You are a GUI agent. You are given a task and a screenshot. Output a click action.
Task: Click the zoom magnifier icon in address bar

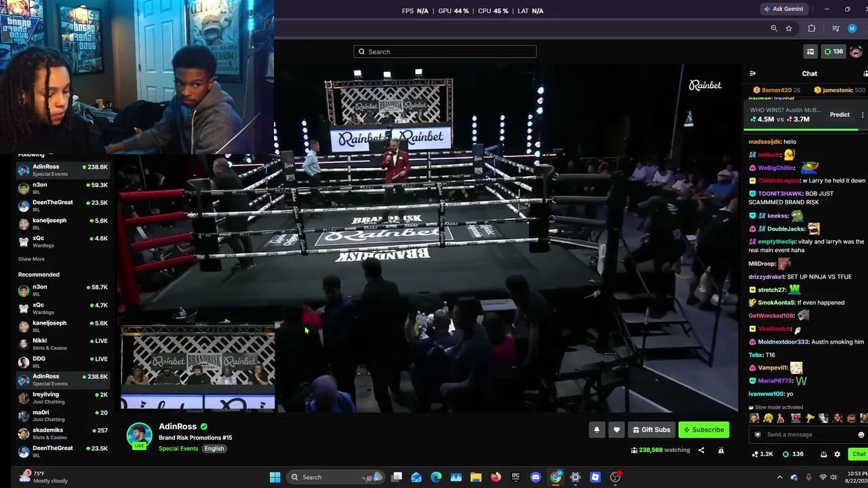tap(774, 28)
